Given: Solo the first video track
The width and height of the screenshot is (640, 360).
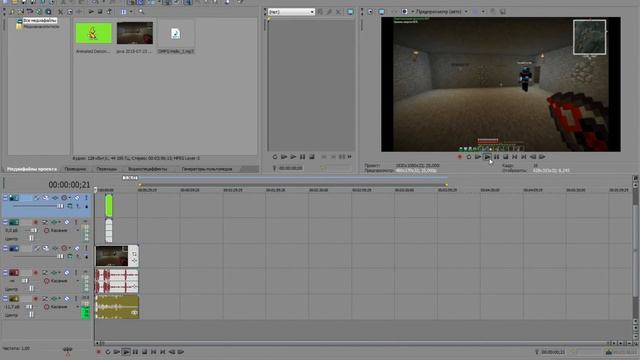Looking at the screenshot, I should (x=86, y=198).
